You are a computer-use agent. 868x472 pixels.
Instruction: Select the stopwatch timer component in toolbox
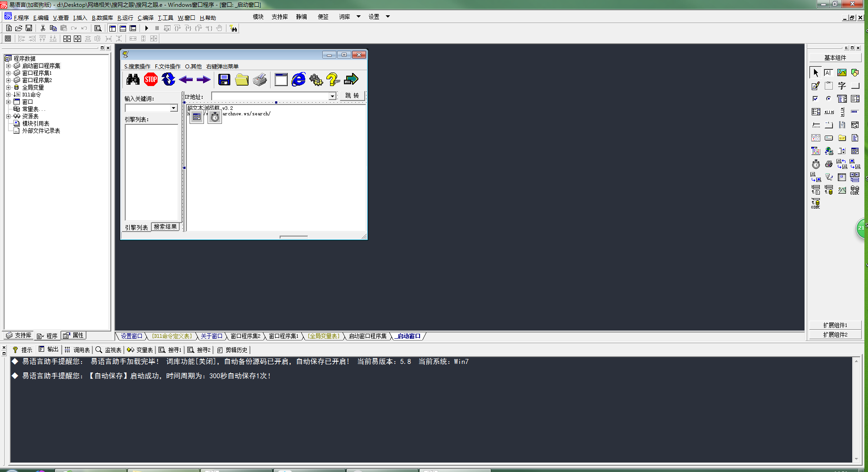816,164
